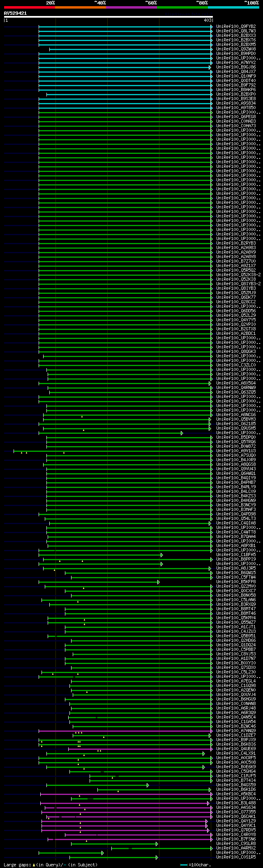
Task: Select the UniRef100_Q84JX7 label
Action: pos(236,71)
